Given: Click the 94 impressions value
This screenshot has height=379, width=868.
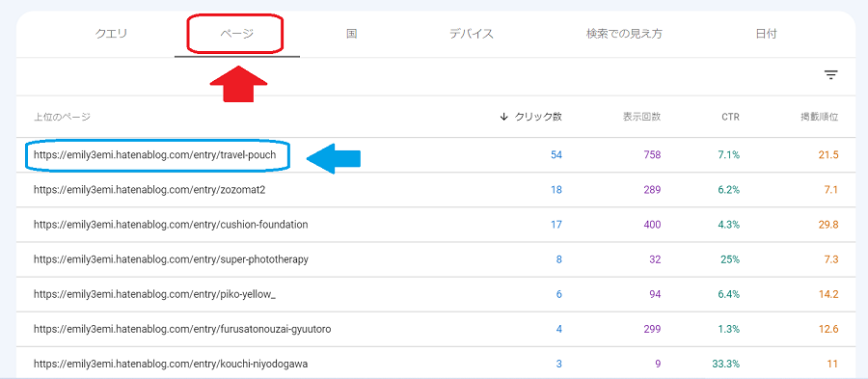Looking at the screenshot, I should pyautogui.click(x=655, y=294).
